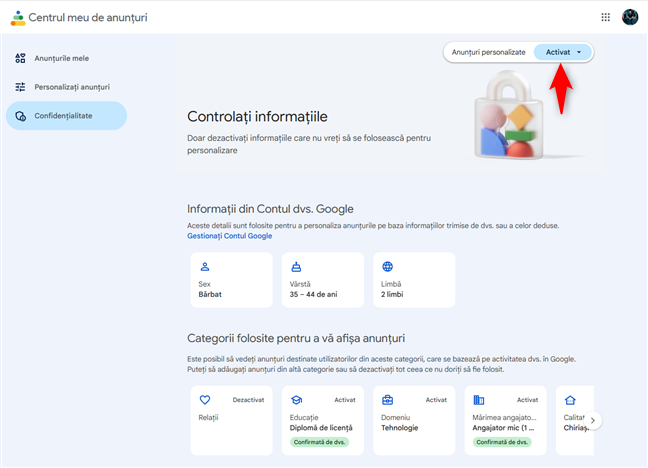Screen dimensions: 648x468
Task: Click the My Ad Center logo
Action: pos(18,18)
